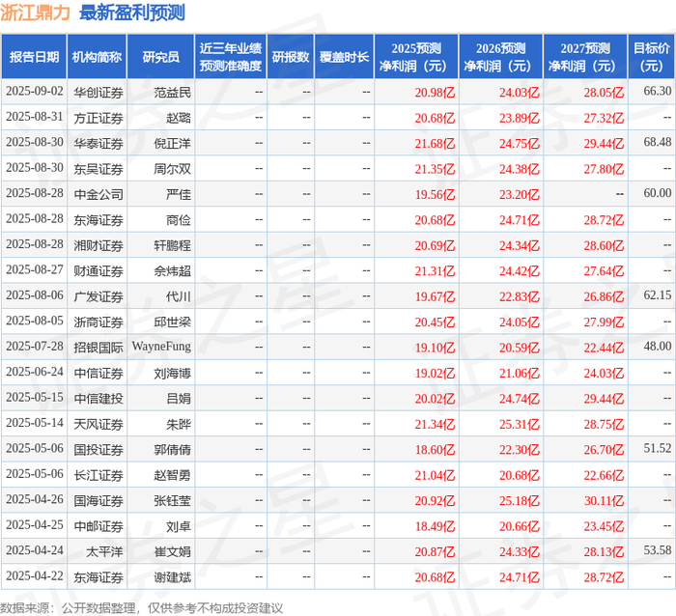The image size is (676, 616).
Task: Click the 财通证券 institution cell
Action: coord(99,271)
